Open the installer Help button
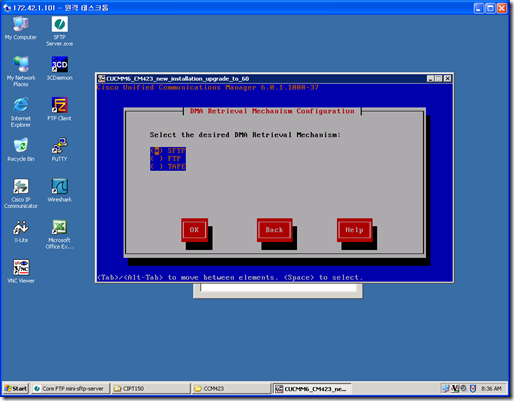The height and width of the screenshot is (401, 514). click(354, 230)
